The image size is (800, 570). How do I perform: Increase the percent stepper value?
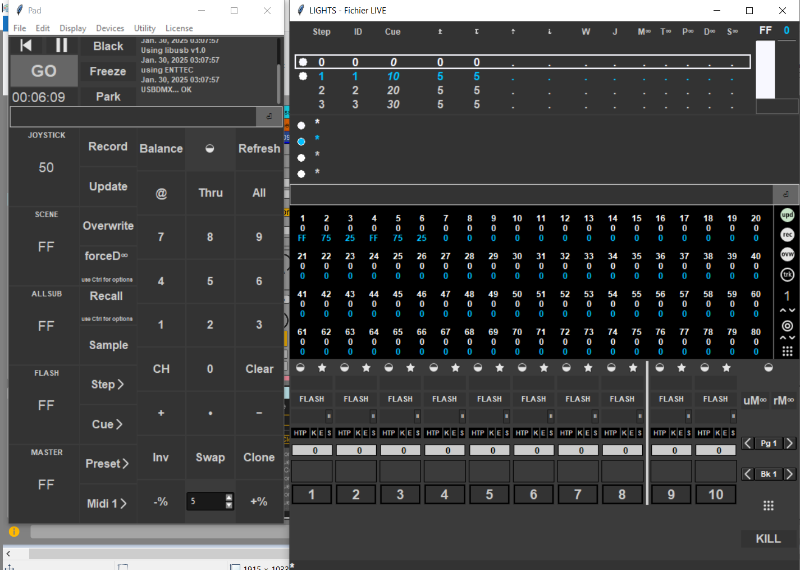click(229, 497)
